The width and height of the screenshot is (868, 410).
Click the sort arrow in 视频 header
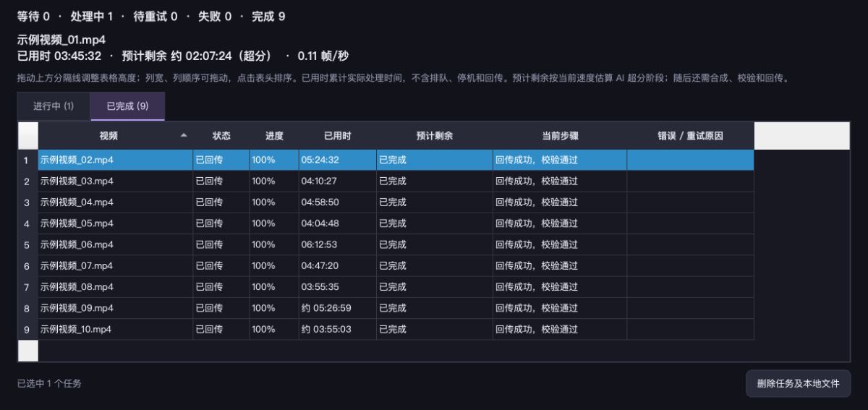(183, 135)
